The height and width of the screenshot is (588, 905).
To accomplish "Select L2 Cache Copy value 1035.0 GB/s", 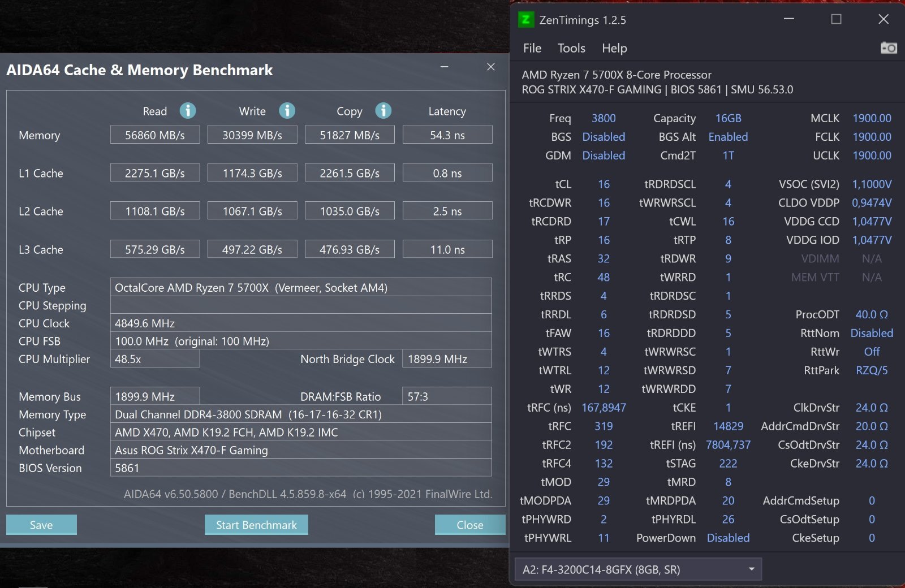I will tap(350, 211).
